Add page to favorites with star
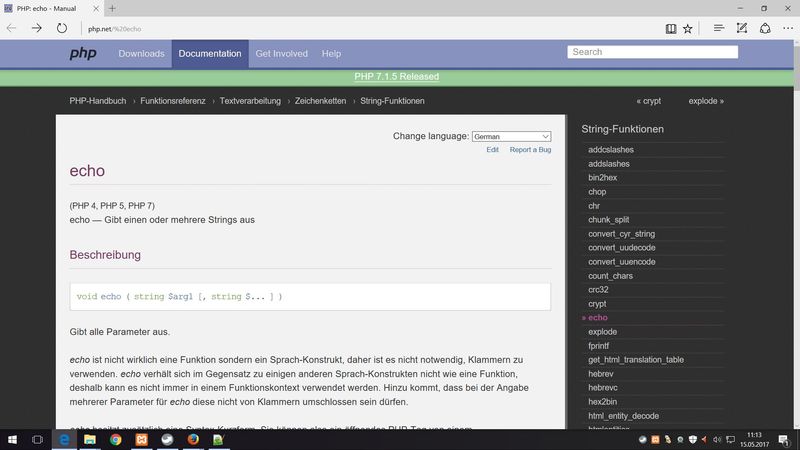This screenshot has height=450, width=800. click(x=688, y=29)
